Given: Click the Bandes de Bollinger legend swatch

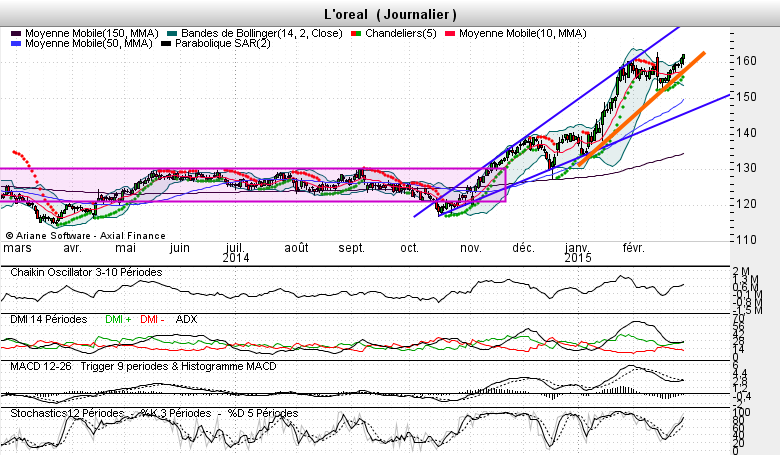Looking at the screenshot, I should click(172, 33).
